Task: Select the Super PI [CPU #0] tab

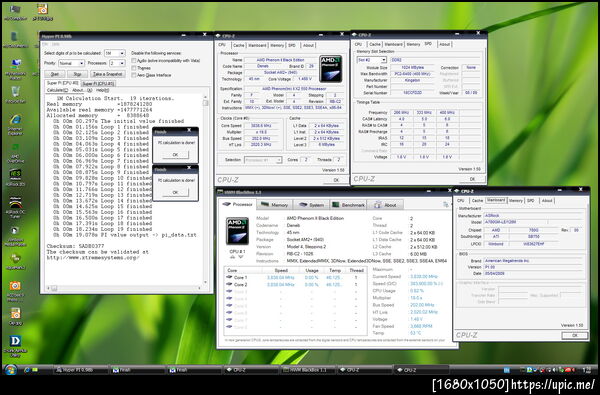Action: (x=62, y=83)
